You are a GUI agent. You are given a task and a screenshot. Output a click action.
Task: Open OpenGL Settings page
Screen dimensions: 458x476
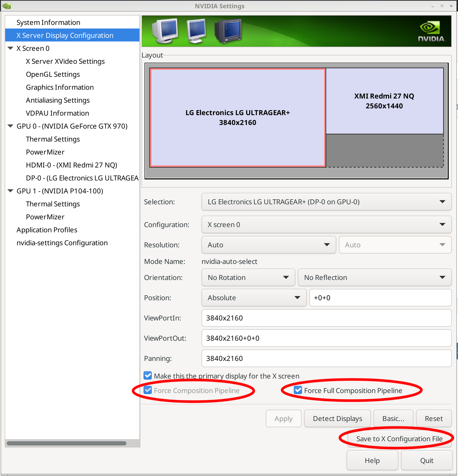point(53,74)
